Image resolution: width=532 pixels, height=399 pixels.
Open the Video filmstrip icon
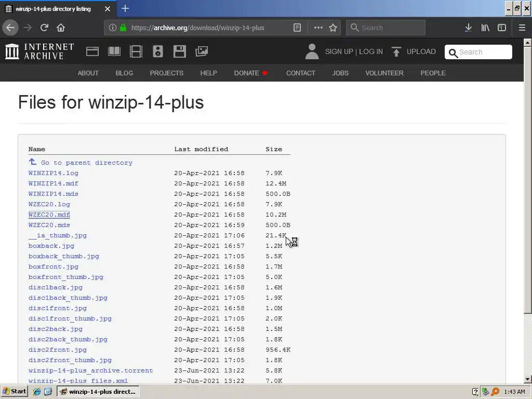tap(136, 51)
